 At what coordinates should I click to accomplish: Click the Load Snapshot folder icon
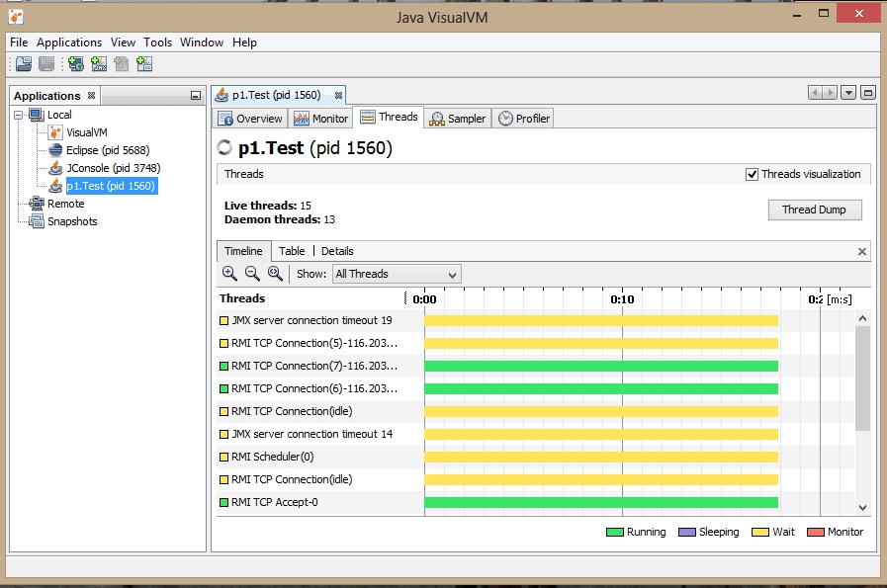[x=23, y=63]
